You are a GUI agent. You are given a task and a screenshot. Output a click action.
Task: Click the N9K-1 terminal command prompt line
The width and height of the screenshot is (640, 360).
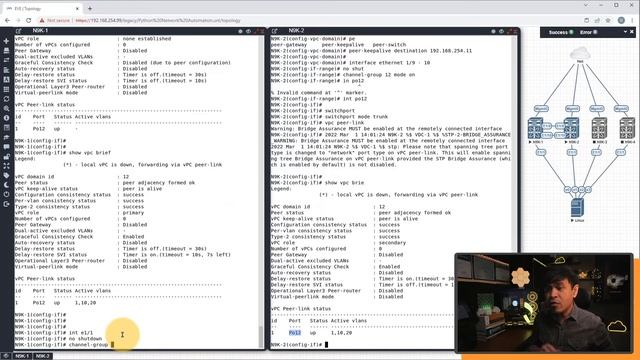(x=63, y=344)
